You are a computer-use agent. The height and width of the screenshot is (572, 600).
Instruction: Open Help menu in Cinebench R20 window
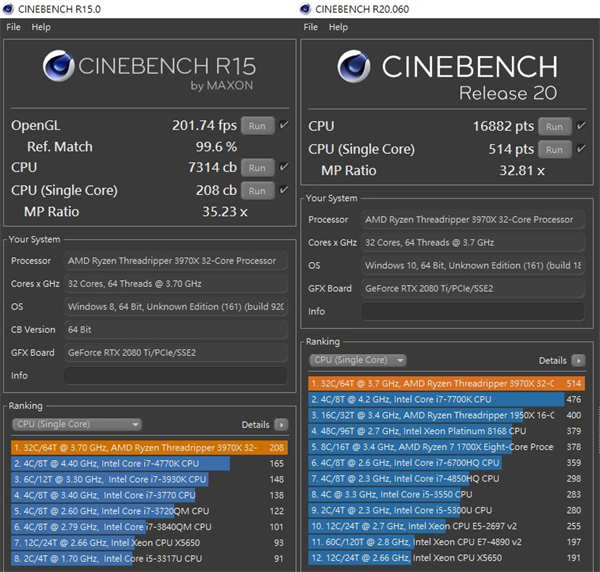[338, 27]
